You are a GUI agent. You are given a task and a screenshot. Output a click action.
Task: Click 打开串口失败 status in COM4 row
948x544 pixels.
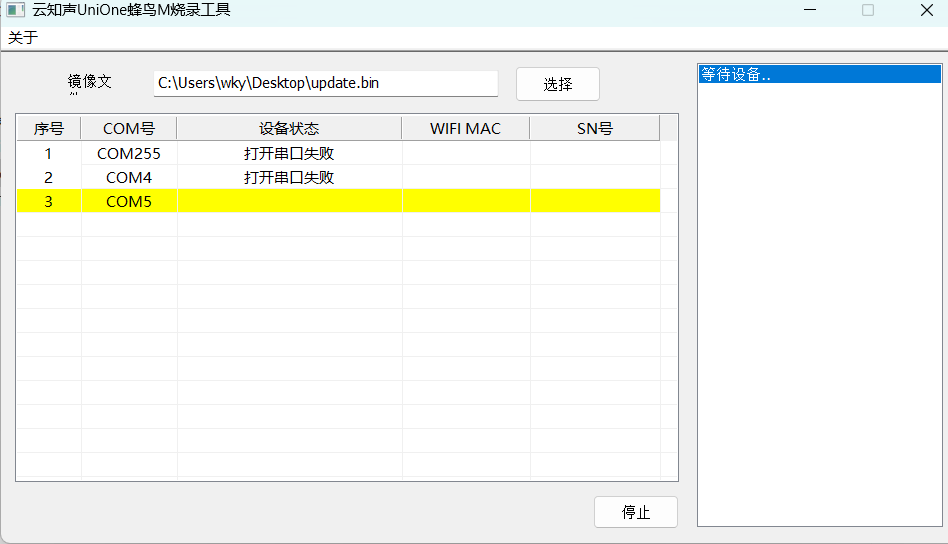tap(289, 178)
